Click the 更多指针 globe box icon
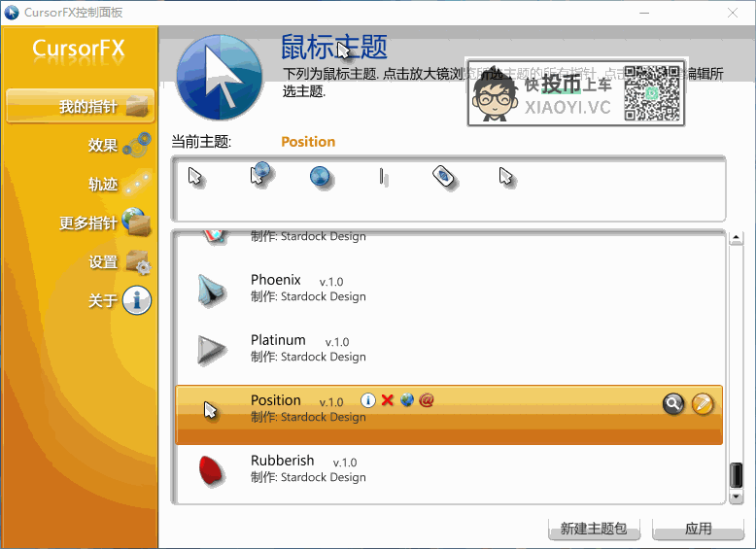The width and height of the screenshot is (756, 549). click(136, 222)
